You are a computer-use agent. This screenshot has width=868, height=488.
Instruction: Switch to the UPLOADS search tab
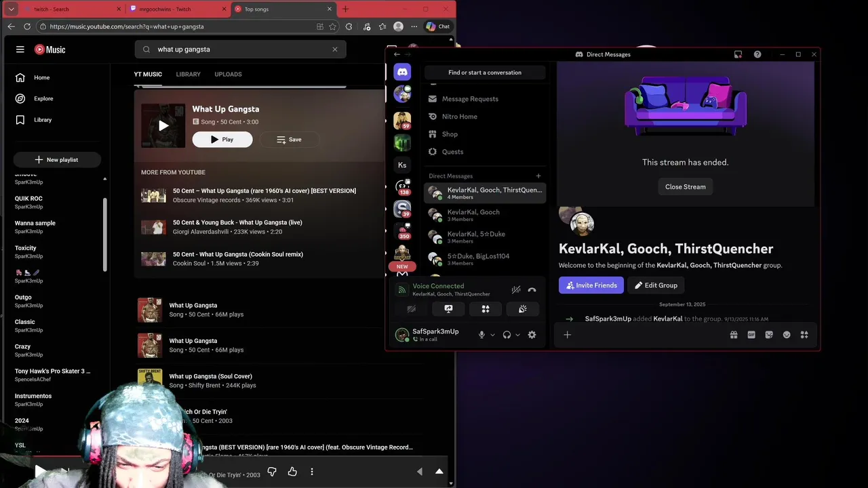point(228,75)
